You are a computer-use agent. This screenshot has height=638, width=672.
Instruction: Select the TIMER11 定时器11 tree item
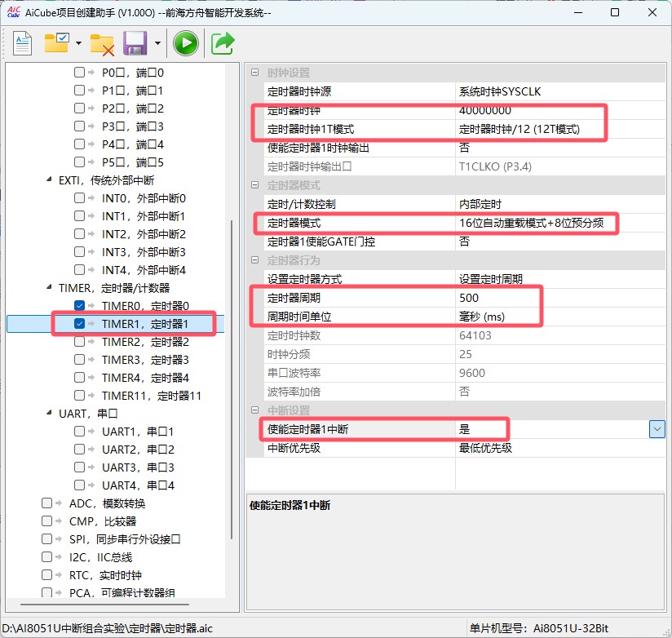(x=152, y=396)
